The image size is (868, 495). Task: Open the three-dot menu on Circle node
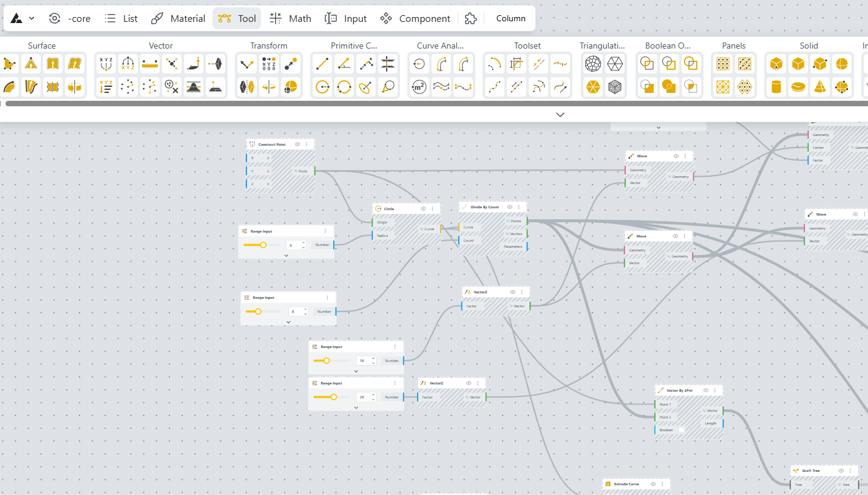[x=433, y=208]
